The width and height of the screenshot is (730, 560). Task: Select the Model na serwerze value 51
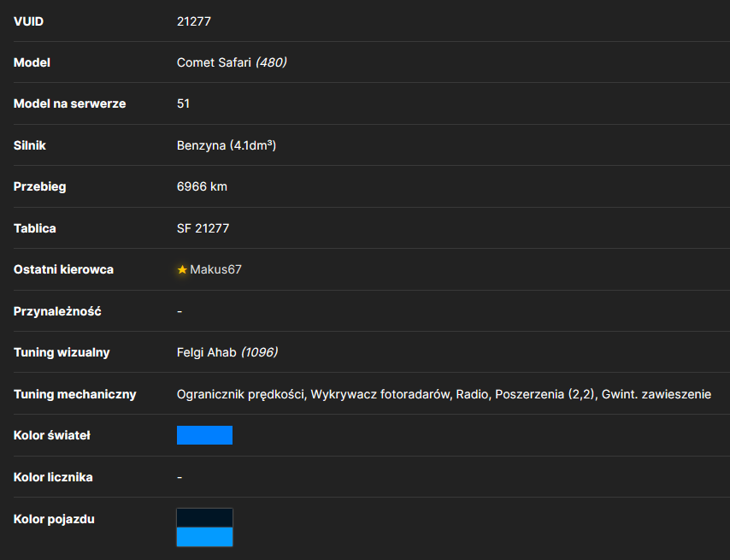tap(183, 103)
